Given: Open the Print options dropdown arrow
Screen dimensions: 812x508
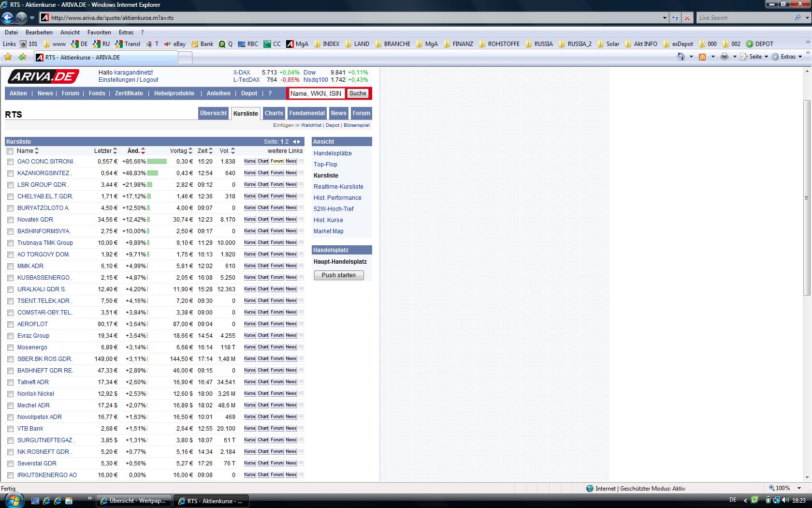Looking at the screenshot, I should coord(734,57).
